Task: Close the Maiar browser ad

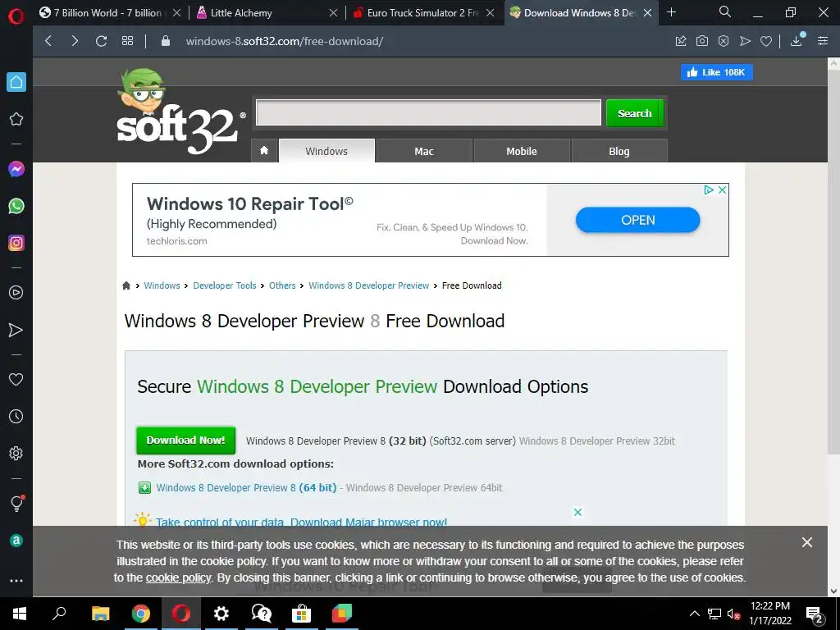Action: pos(577,512)
